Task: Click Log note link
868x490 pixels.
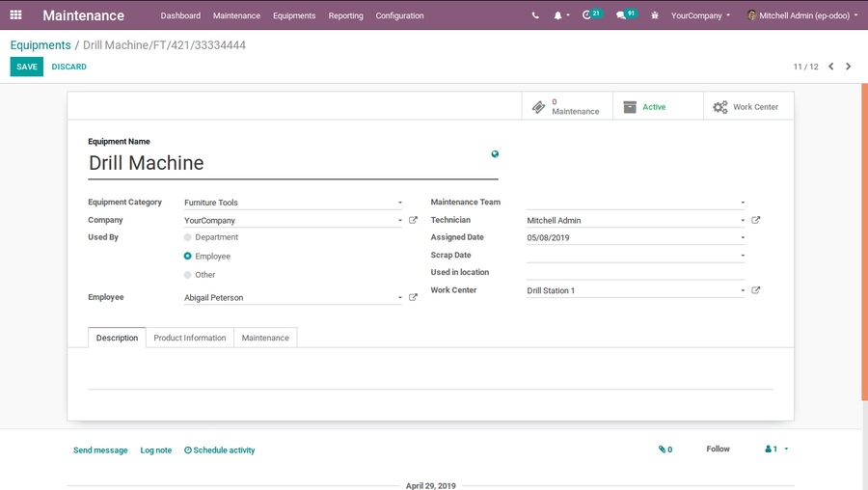Action: (155, 450)
